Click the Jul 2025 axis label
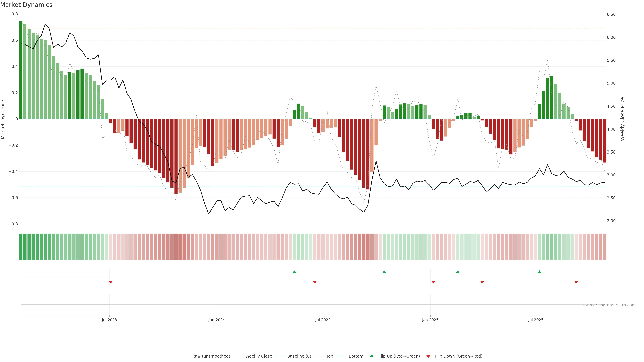 [x=535, y=320]
